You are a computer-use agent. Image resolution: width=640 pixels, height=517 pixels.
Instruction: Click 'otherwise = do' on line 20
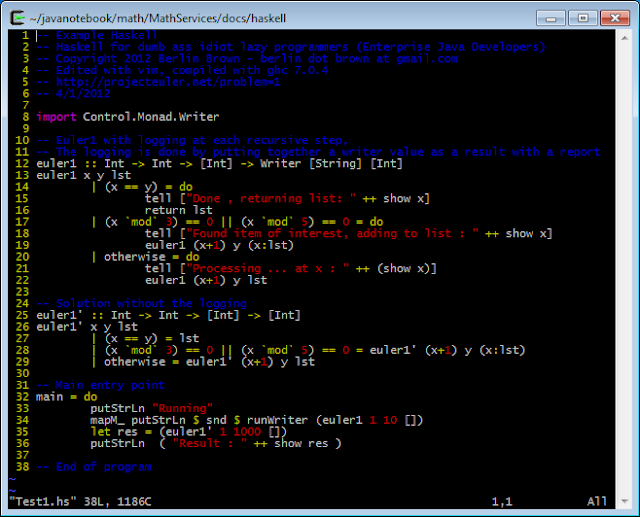coord(151,257)
